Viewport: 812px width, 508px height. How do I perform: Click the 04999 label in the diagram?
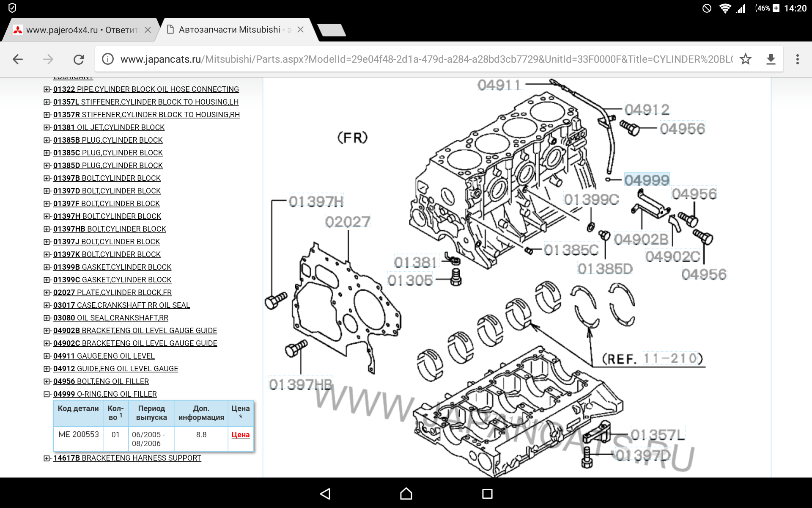pyautogui.click(x=647, y=180)
